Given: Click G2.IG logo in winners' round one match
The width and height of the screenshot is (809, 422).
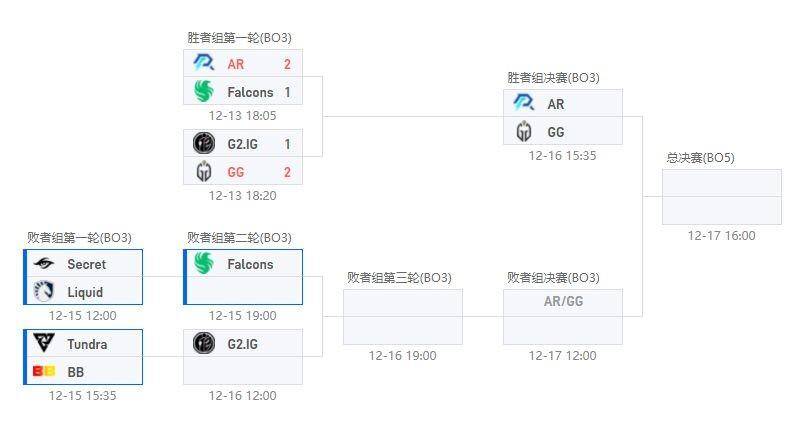Looking at the screenshot, I should click(203, 144).
